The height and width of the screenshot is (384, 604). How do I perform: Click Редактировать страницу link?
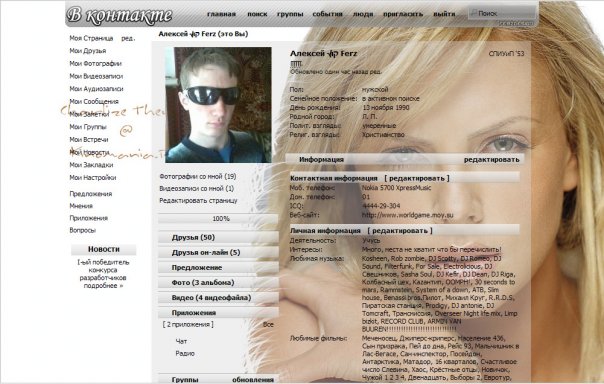[x=198, y=201]
